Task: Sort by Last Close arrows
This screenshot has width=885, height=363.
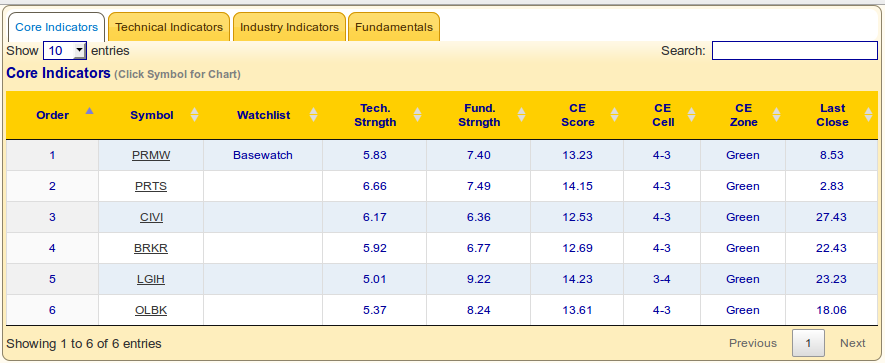Action: click(x=869, y=115)
